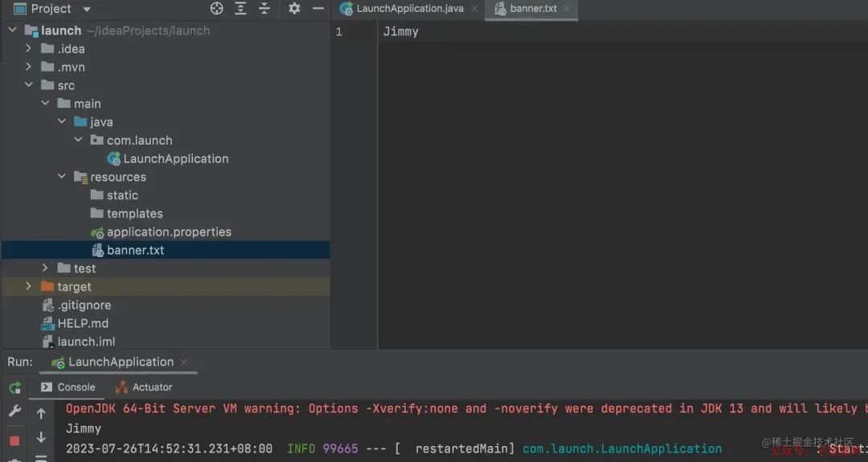
Task: Switch to the LaunchApplication.java editor tab
Action: tap(410, 8)
